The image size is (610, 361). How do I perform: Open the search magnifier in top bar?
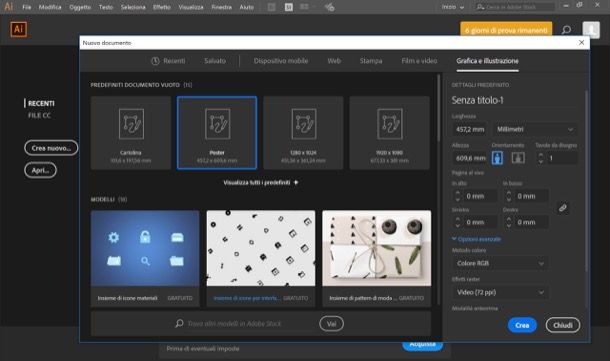(566, 30)
